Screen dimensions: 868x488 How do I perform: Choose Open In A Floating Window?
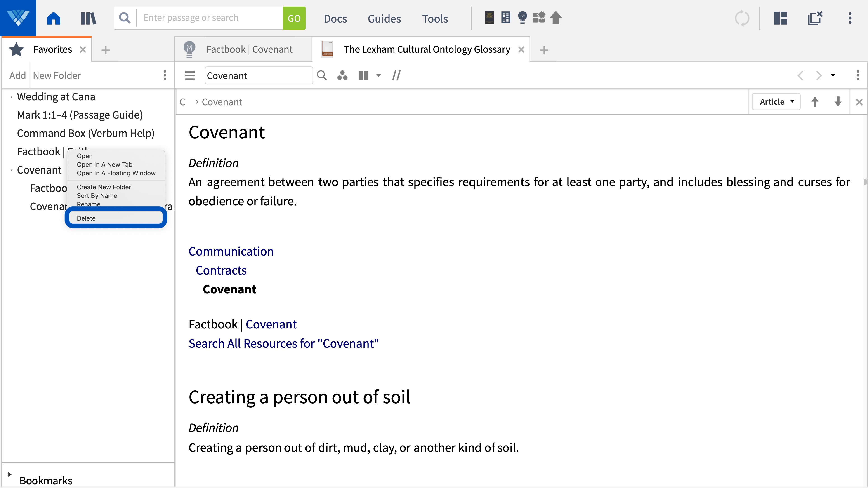click(116, 173)
